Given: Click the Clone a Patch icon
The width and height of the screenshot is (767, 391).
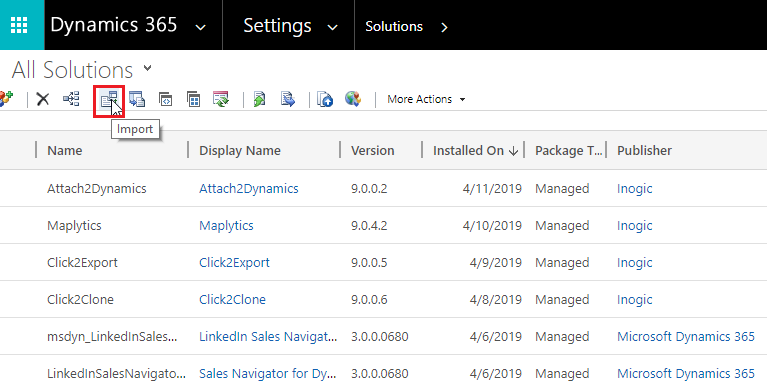Looking at the screenshot, I should click(165, 99).
